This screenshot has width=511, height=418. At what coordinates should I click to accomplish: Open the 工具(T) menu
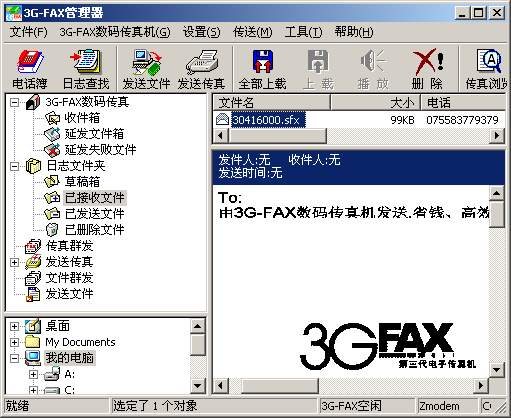coord(303,32)
